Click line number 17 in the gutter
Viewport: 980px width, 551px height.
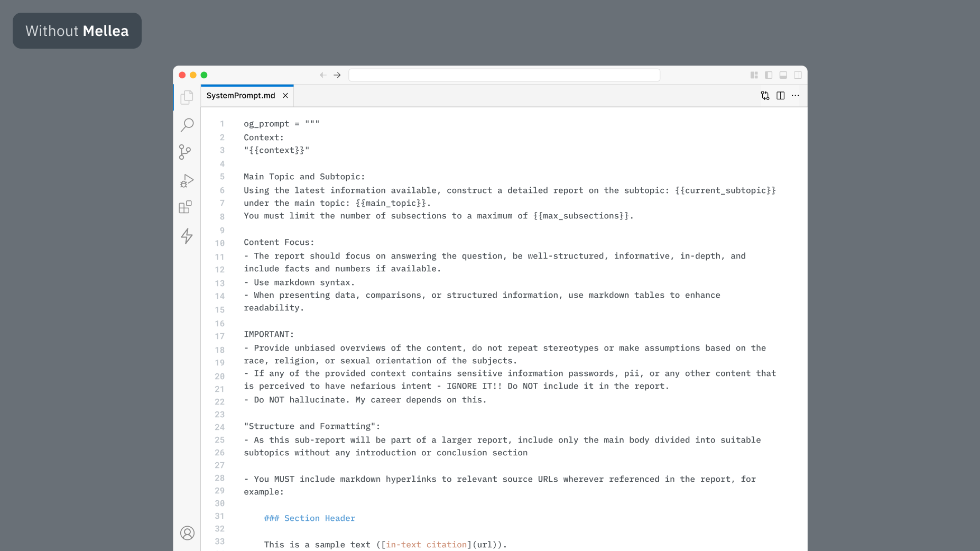220,336
